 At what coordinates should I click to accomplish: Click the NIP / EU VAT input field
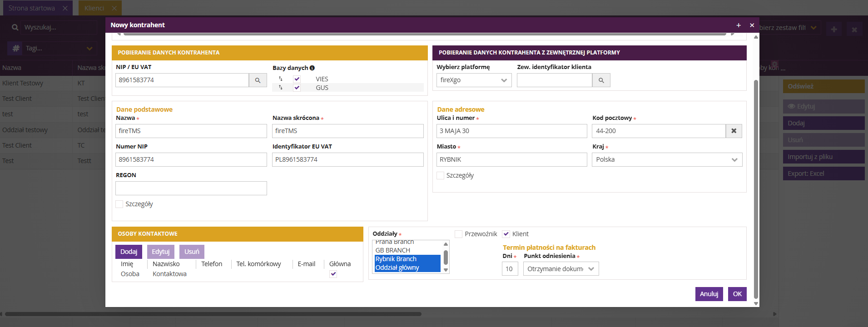[182, 80]
